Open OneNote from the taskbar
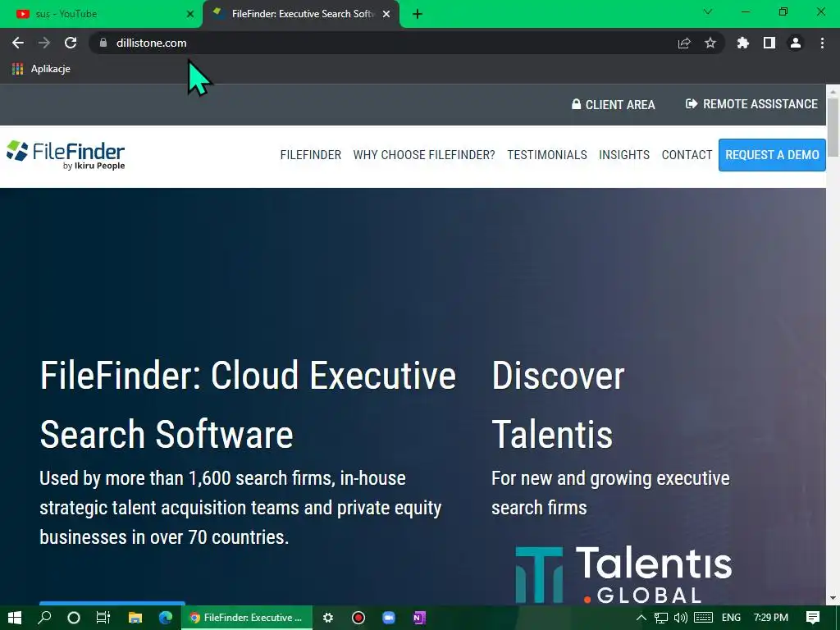This screenshot has height=630, width=840. 419,618
